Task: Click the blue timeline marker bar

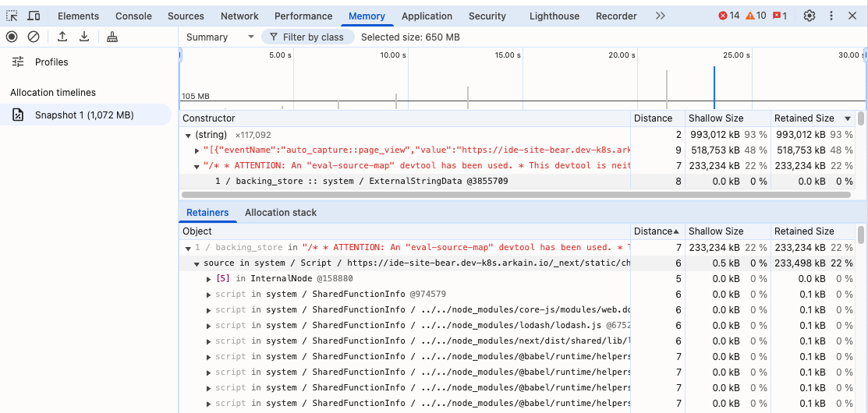Action: point(714,88)
